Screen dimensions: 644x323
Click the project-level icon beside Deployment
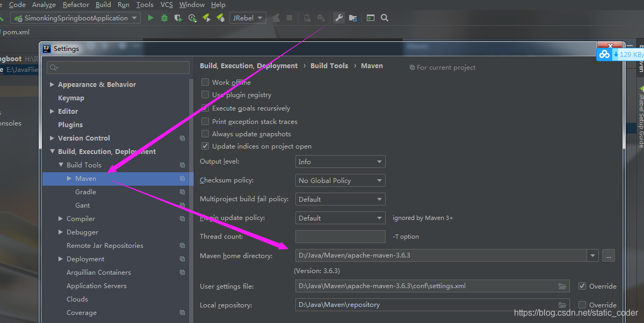183,259
